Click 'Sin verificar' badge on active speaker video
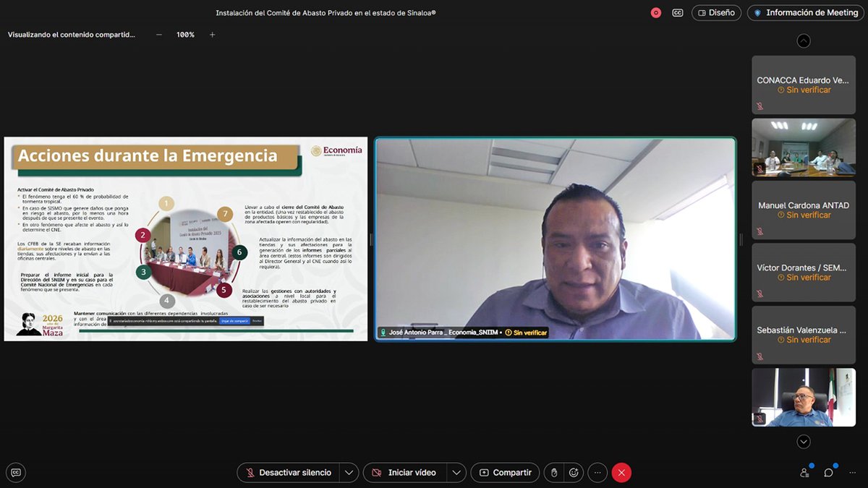Image resolution: width=868 pixels, height=488 pixels. [526, 333]
